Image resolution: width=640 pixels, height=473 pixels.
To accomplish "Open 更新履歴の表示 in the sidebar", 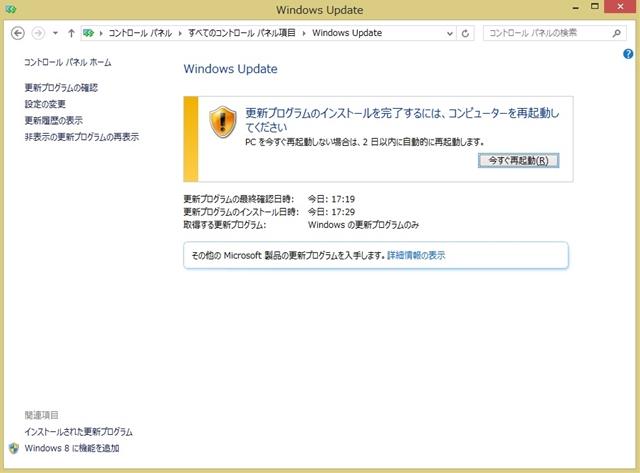I will point(53,120).
